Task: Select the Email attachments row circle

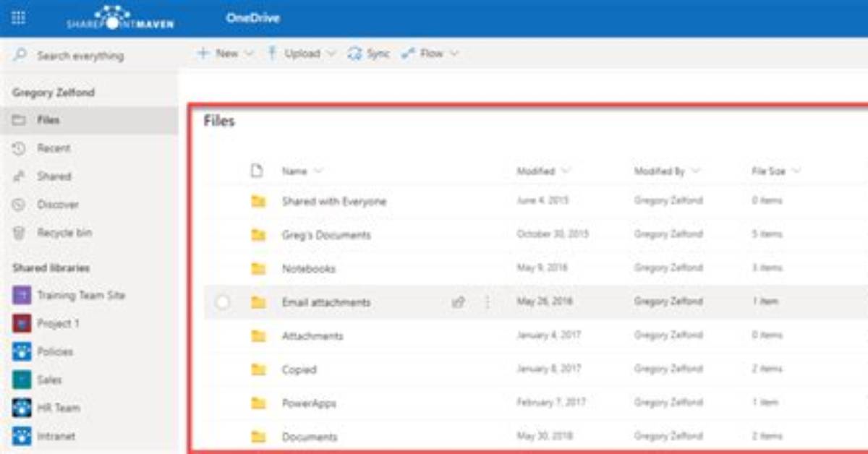Action: coord(223,302)
